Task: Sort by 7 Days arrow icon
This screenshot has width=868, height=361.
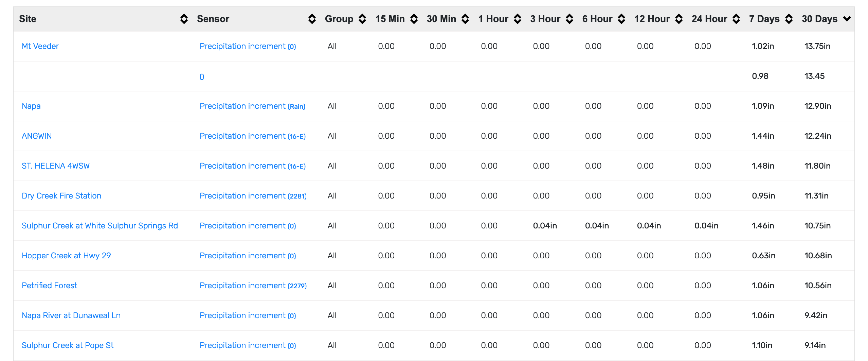Action: click(789, 19)
